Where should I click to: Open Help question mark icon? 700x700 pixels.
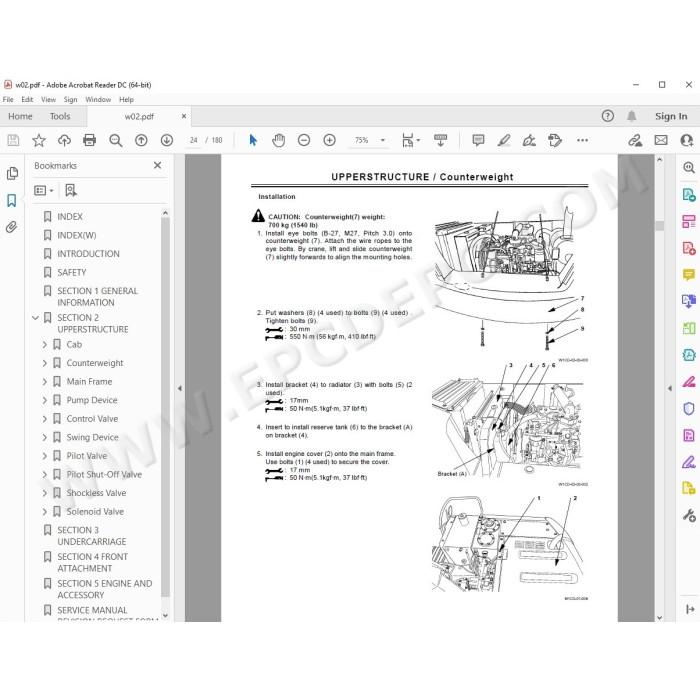608,116
